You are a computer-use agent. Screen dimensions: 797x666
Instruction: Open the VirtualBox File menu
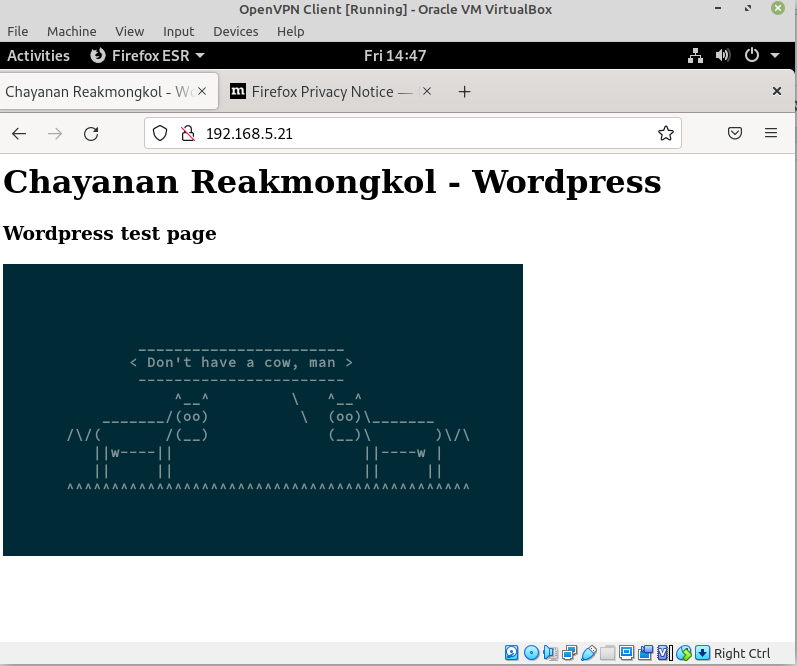[17, 32]
